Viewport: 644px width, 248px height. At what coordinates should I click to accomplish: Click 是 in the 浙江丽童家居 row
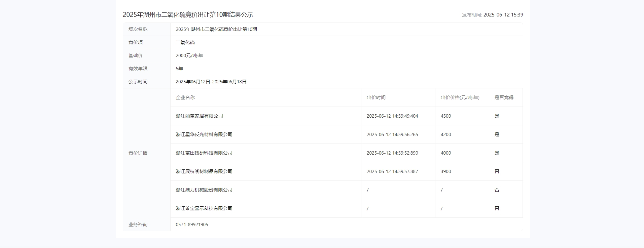497,116
